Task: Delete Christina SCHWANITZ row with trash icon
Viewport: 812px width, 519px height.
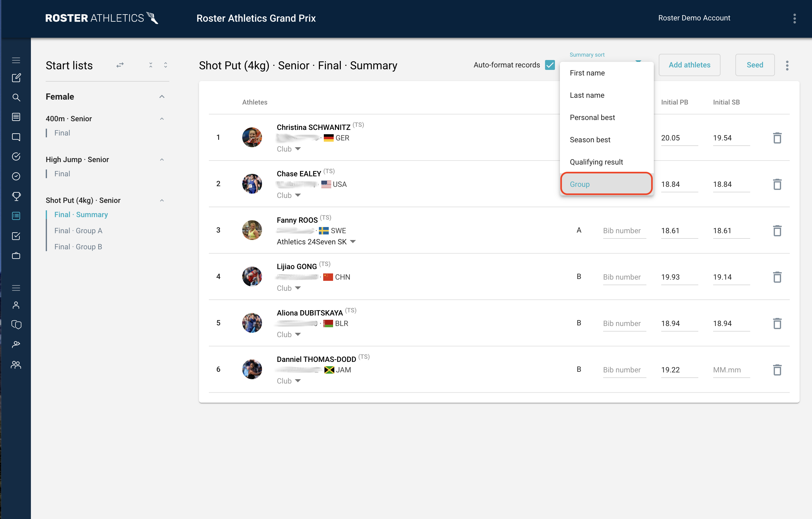Action: pos(777,138)
